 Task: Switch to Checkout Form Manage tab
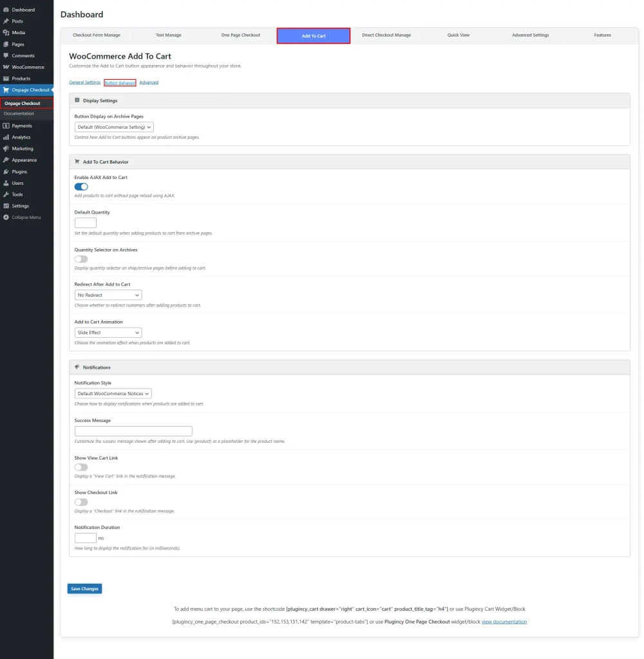point(97,35)
